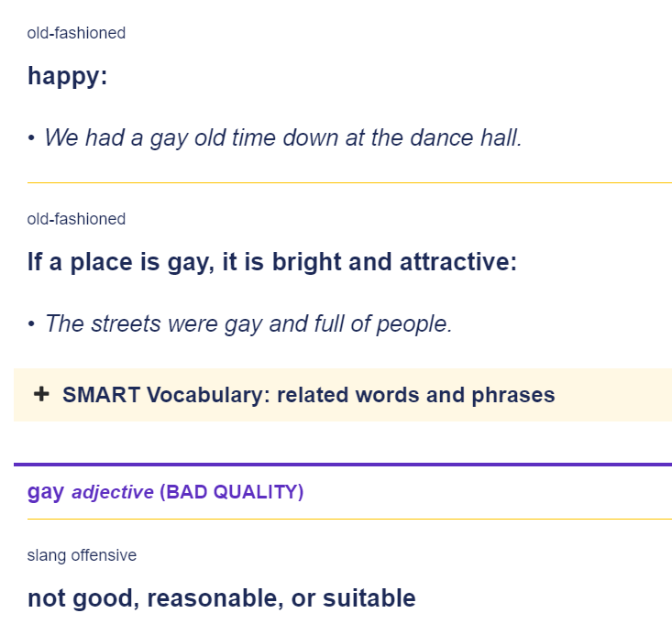Click the example sentence about the dance hall
Image resolution: width=672 pixels, height=624 pixels.
[x=283, y=138]
